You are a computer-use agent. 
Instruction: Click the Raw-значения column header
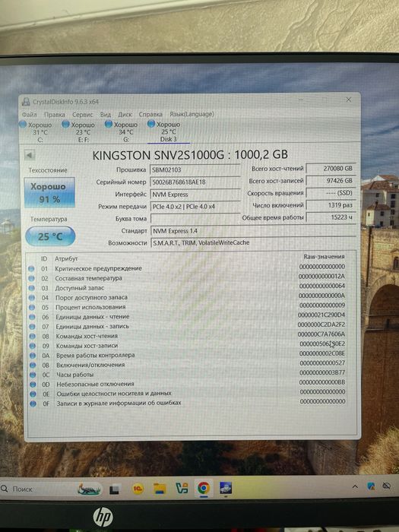[x=324, y=257]
